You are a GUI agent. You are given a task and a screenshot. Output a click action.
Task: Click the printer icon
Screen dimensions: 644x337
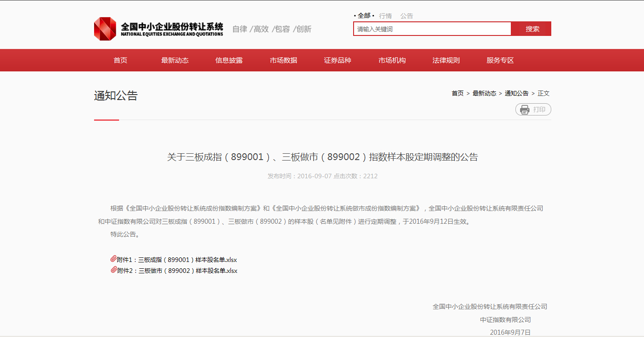coord(525,110)
